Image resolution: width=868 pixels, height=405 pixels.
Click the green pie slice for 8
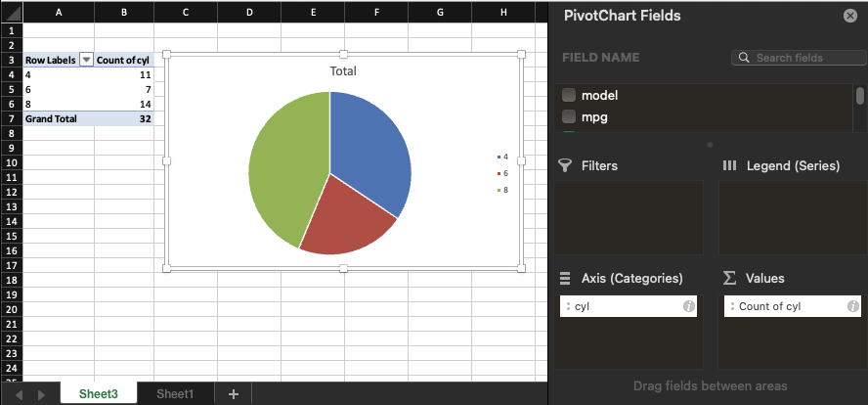point(279,166)
